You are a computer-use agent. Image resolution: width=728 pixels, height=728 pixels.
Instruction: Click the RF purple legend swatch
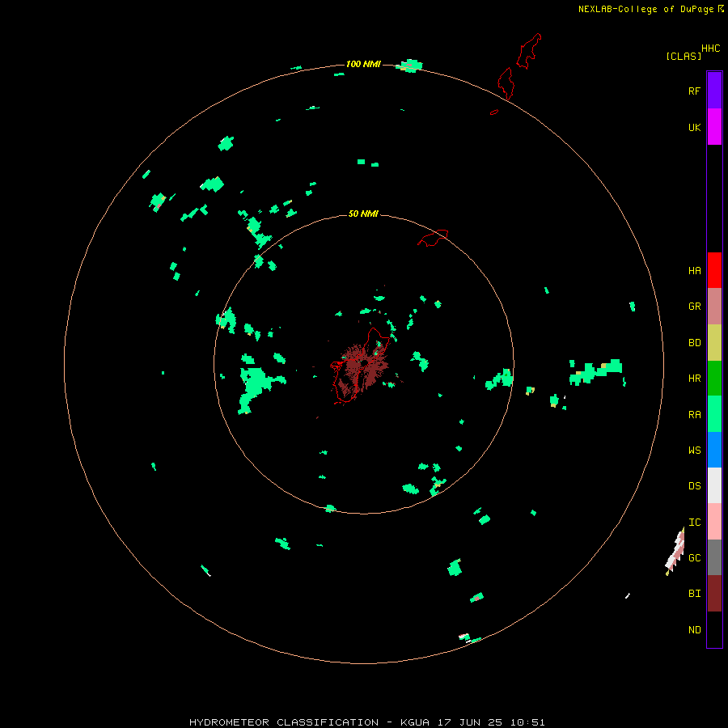pos(714,91)
